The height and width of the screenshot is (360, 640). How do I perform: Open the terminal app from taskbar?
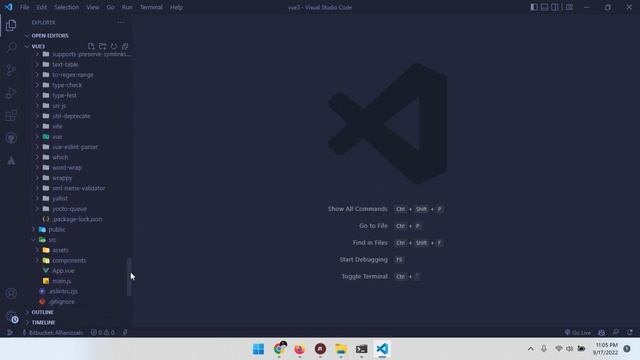point(361,349)
